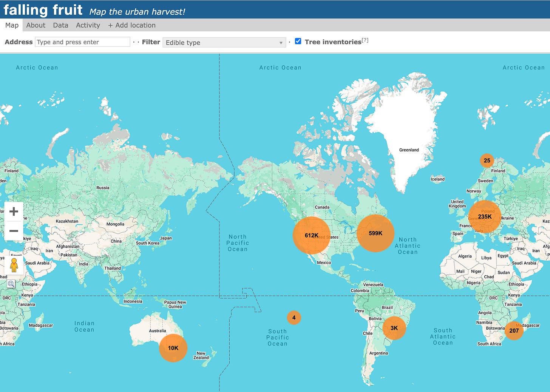This screenshot has height=392, width=550.
Task: Open the 612K cluster over western United States
Action: point(312,235)
